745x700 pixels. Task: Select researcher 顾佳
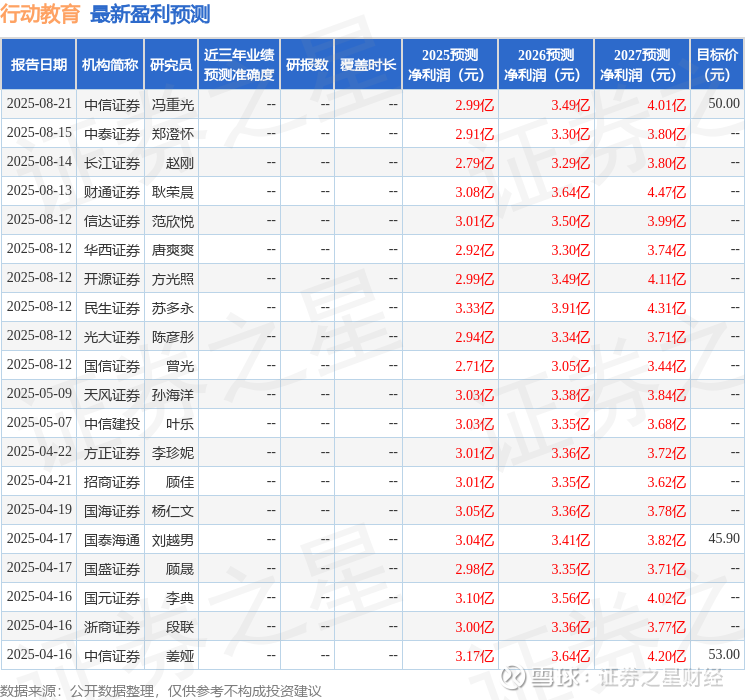click(180, 482)
